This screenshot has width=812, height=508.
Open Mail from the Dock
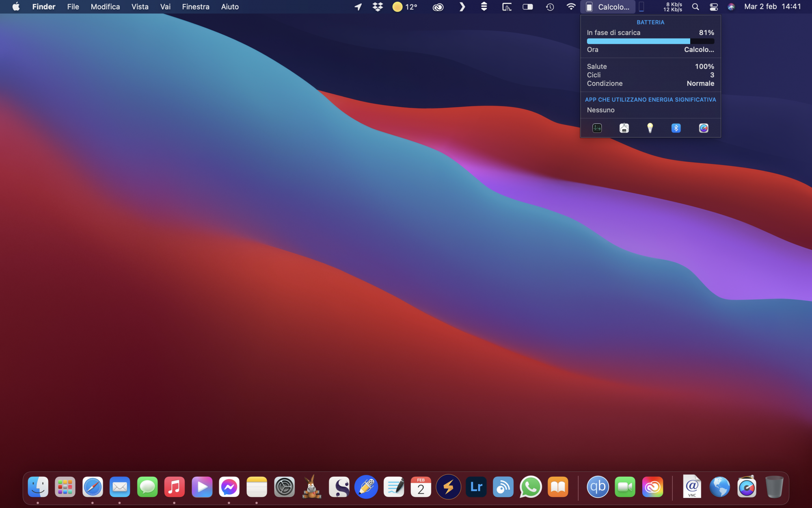point(120,487)
